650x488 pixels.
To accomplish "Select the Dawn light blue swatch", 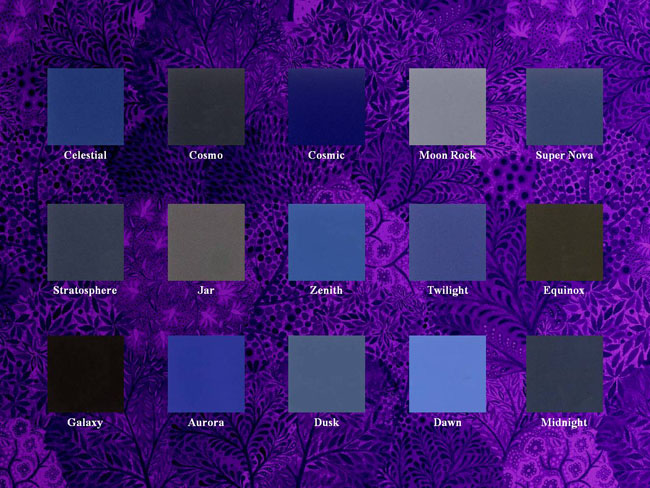I will pos(447,373).
